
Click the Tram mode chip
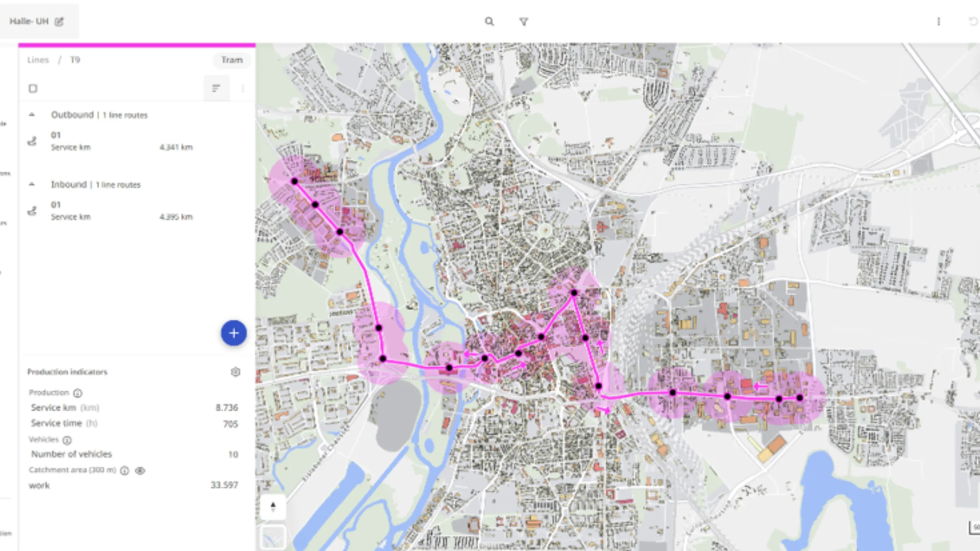[232, 60]
